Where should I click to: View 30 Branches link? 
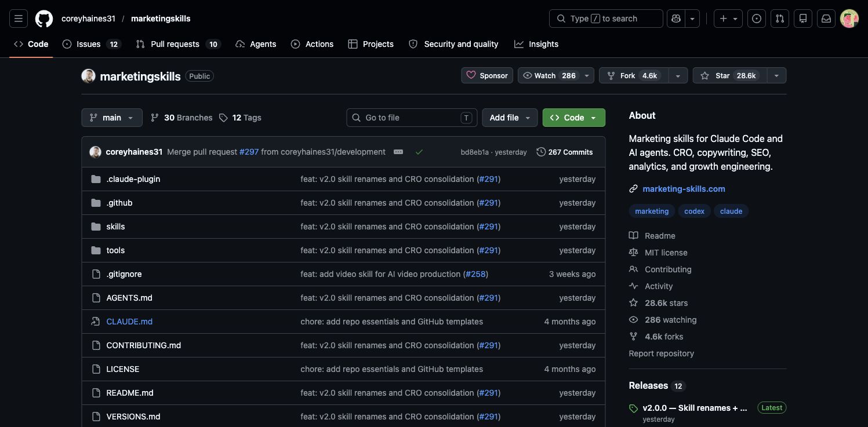tap(181, 118)
